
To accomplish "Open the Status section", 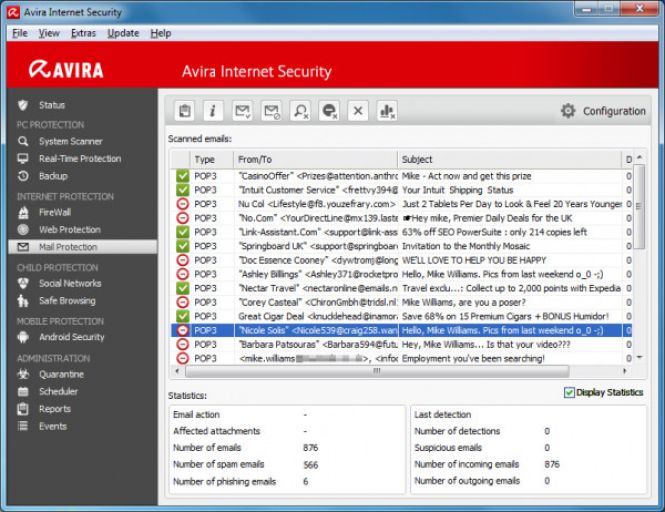I will click(52, 105).
